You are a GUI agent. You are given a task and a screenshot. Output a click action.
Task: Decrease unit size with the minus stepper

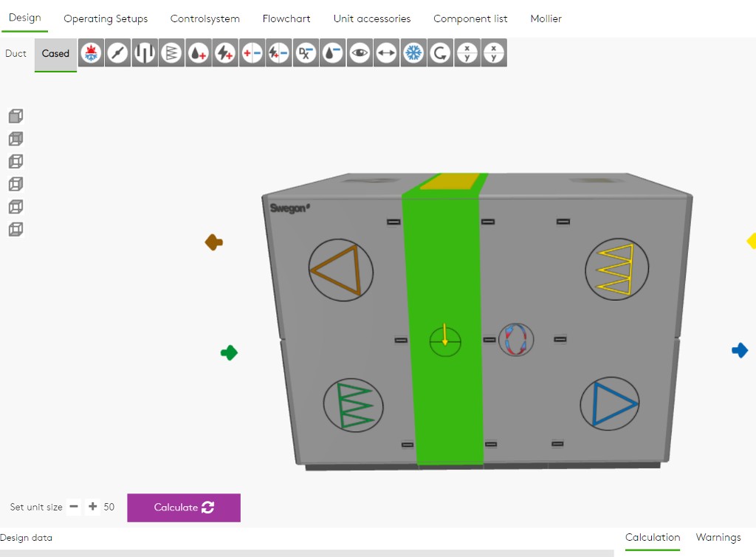72,507
